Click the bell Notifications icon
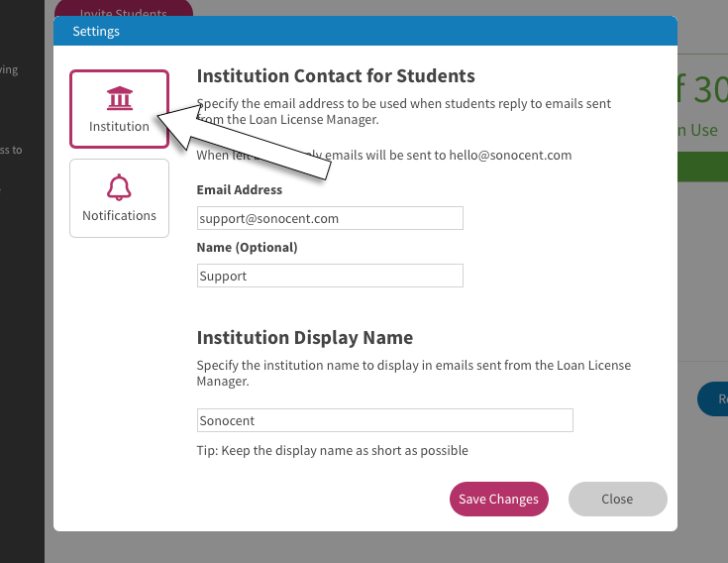Image resolution: width=728 pixels, height=563 pixels. click(119, 187)
